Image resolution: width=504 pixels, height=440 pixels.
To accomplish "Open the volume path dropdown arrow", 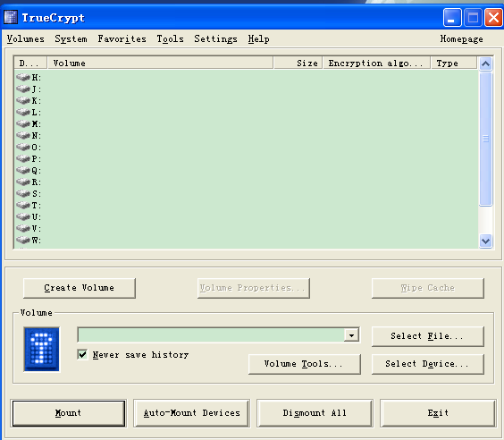I will tap(352, 335).
